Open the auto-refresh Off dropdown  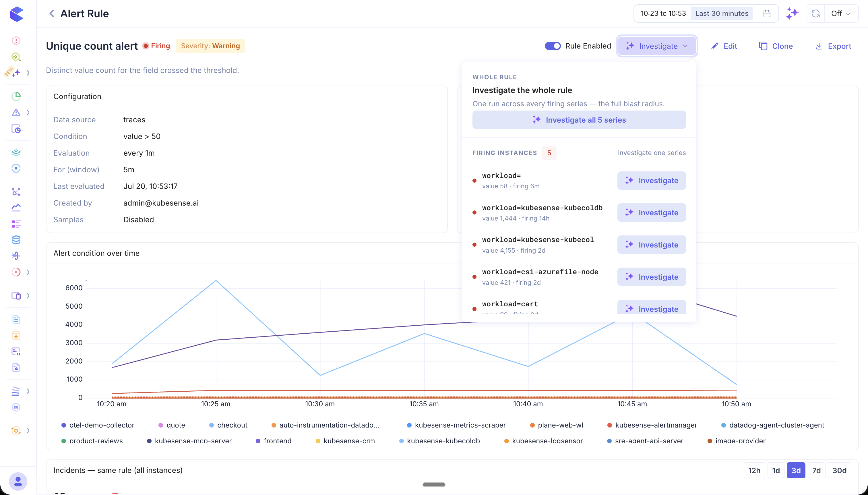point(841,13)
